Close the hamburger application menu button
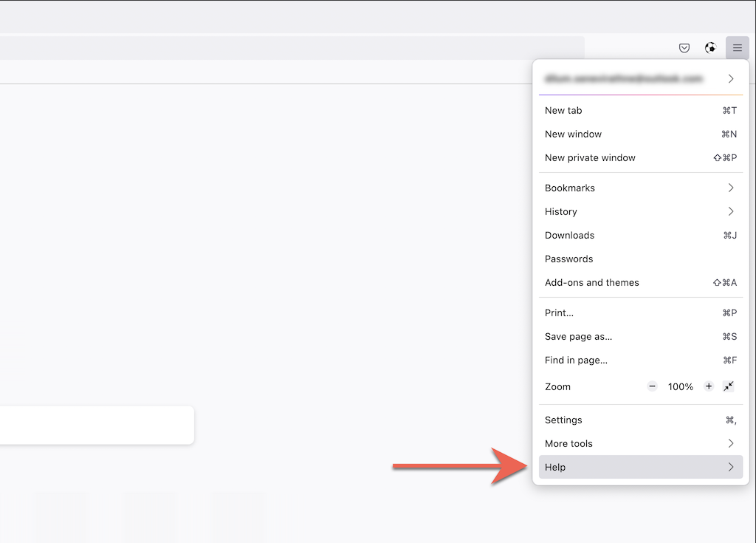756x543 pixels. [737, 48]
